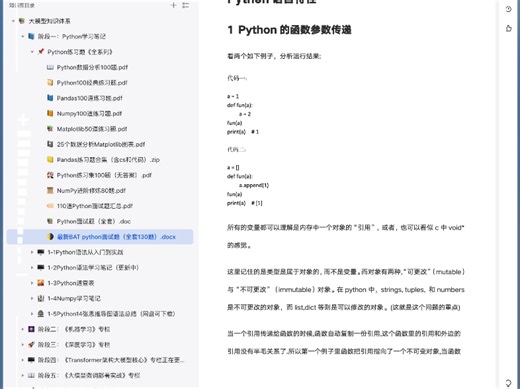
Task: Open Matplotlib50道练习题.pdf
Action: (92, 129)
